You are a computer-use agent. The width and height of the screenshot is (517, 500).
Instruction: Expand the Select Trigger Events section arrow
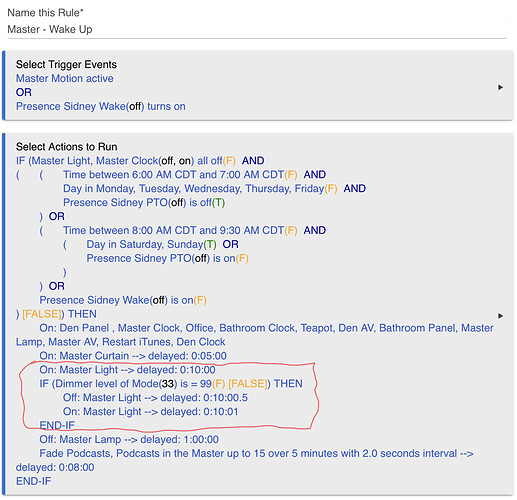pos(500,87)
